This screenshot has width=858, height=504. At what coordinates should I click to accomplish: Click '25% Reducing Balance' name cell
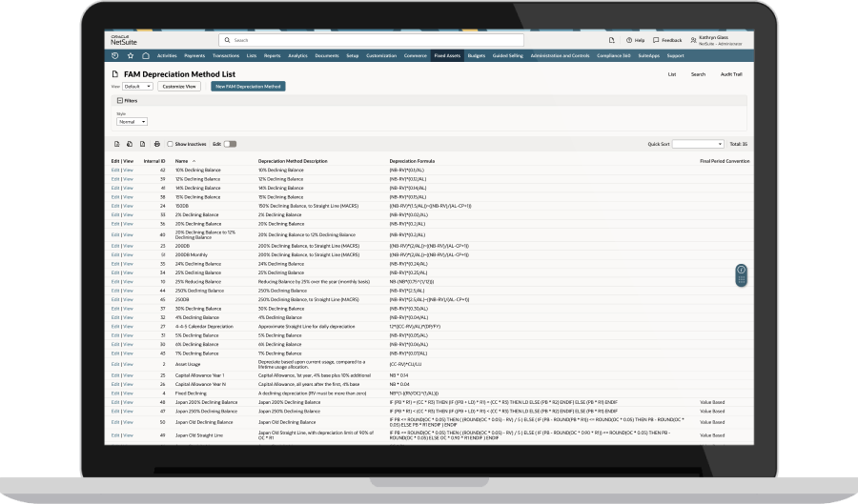(x=198, y=281)
